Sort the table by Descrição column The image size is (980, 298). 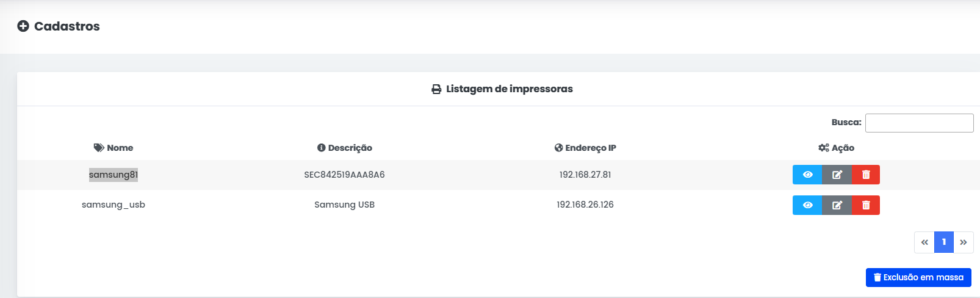[x=345, y=148]
